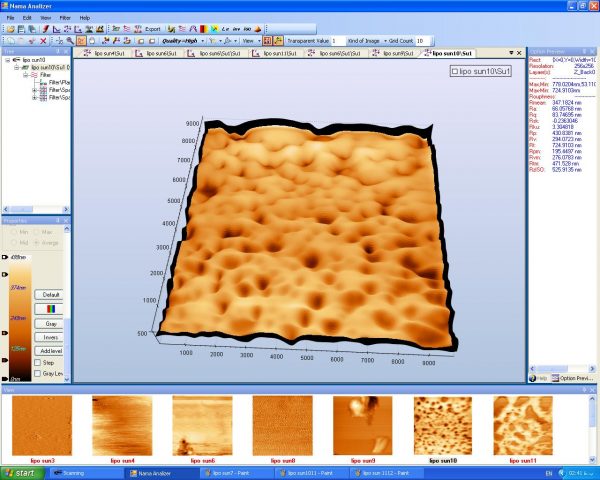Open the Help menu

(x=85, y=18)
